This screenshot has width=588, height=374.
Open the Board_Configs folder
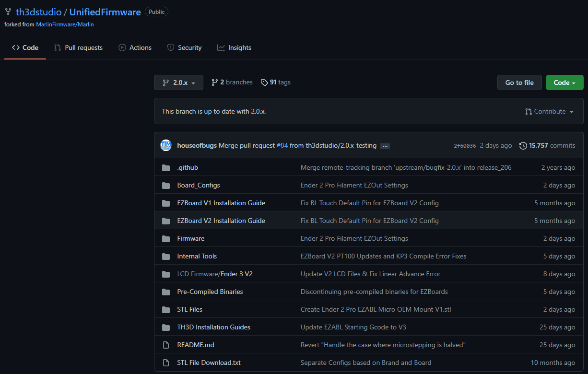[x=199, y=186]
